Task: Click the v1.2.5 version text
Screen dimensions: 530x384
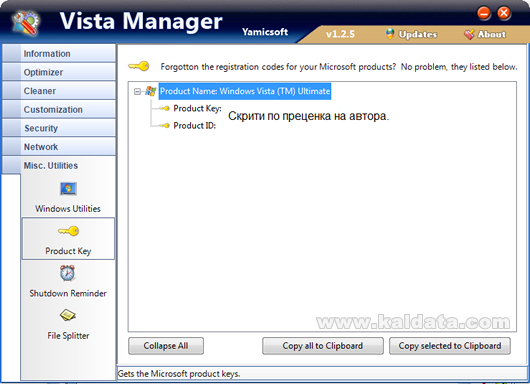Action: pos(340,34)
